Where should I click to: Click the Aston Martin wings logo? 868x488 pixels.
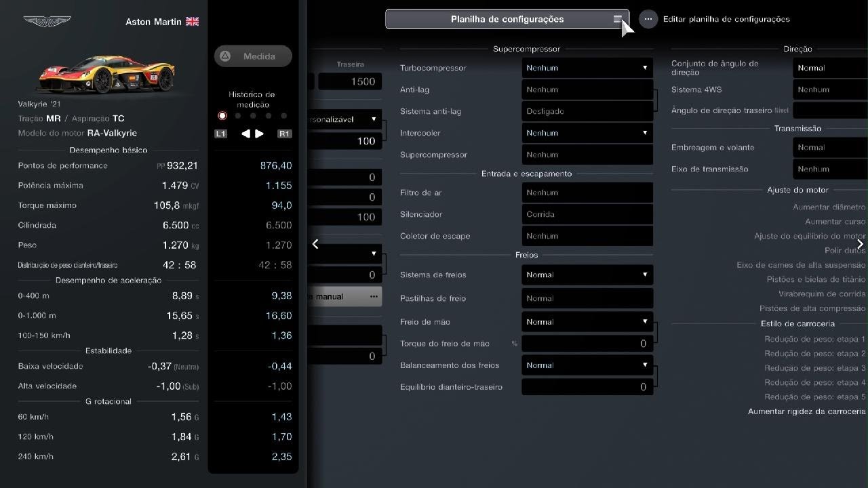(x=47, y=22)
